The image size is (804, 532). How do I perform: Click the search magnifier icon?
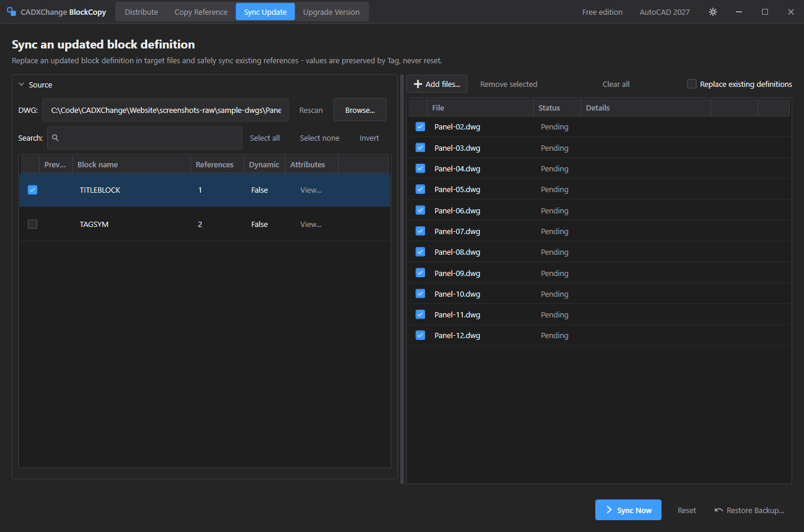56,138
